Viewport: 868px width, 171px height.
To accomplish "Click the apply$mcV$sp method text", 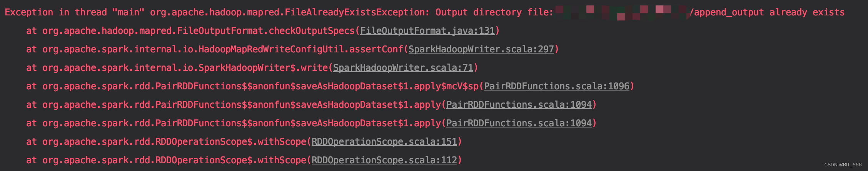I will tap(446, 86).
